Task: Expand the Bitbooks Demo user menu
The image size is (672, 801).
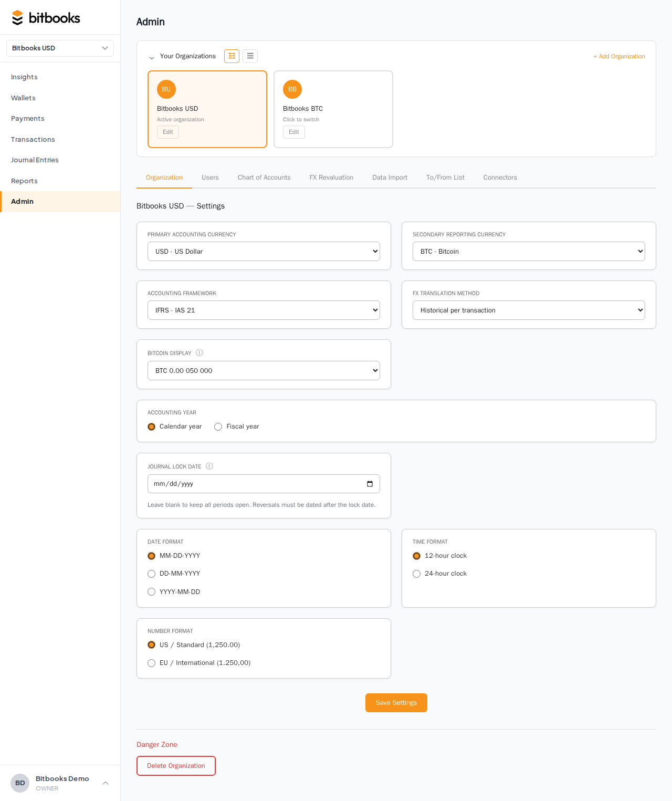Action: (x=106, y=783)
